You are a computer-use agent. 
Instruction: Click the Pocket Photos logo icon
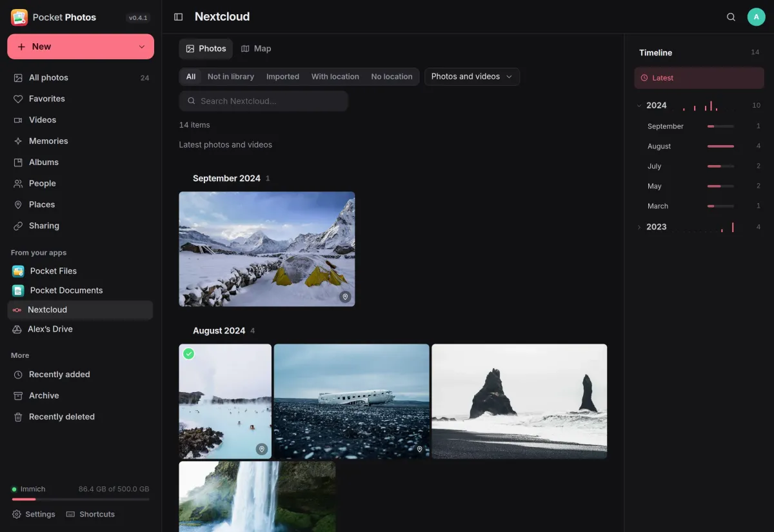click(19, 17)
